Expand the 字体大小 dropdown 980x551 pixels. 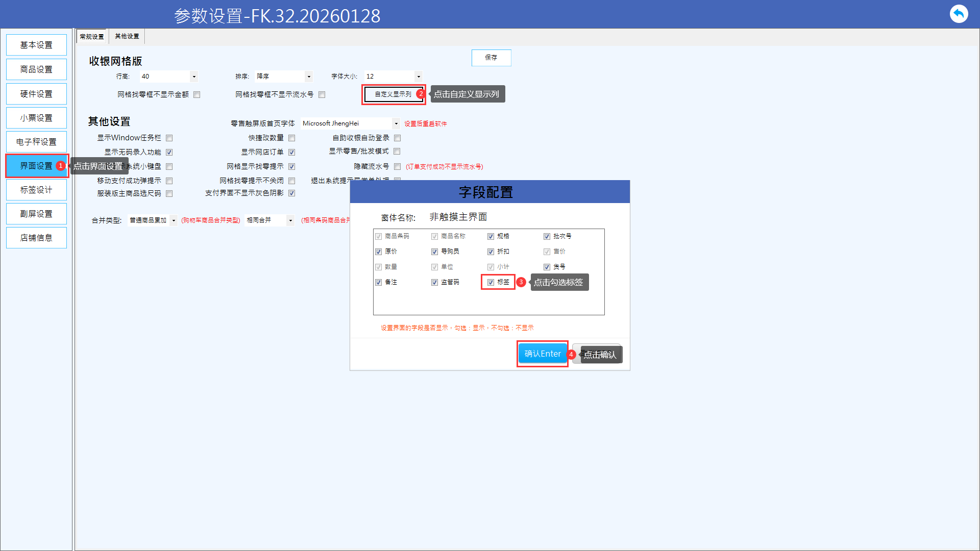click(x=419, y=77)
